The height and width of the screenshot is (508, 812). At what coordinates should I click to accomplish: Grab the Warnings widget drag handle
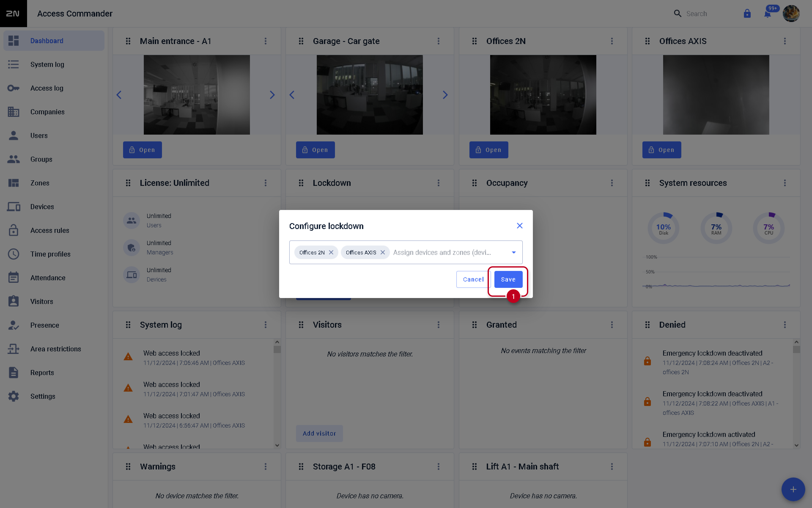[x=128, y=466]
